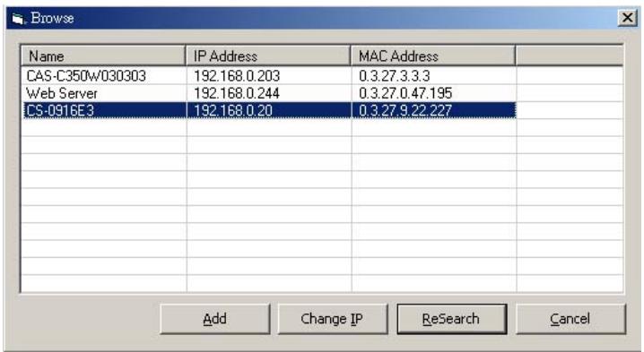644x352 pixels.
Task: Open the Change IP dialog
Action: click(332, 319)
